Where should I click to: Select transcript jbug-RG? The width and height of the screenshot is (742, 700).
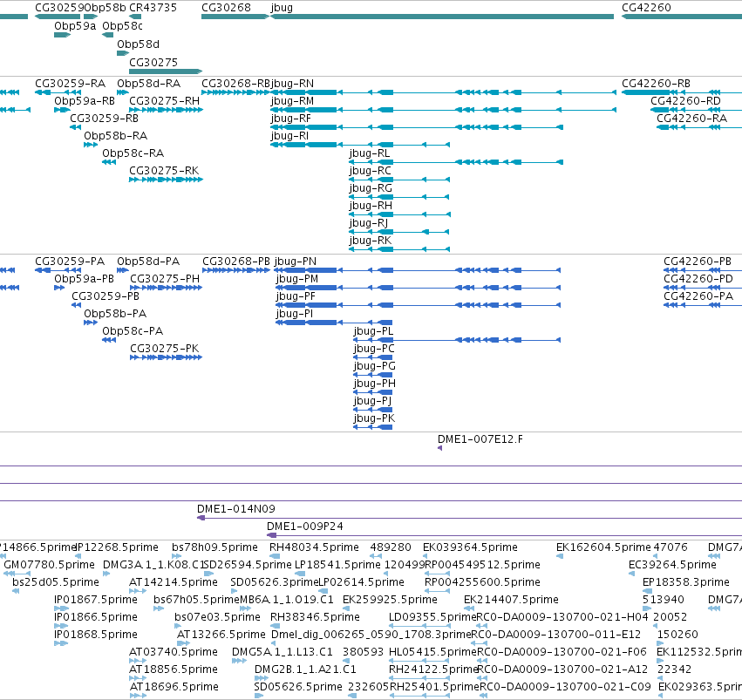371,188
